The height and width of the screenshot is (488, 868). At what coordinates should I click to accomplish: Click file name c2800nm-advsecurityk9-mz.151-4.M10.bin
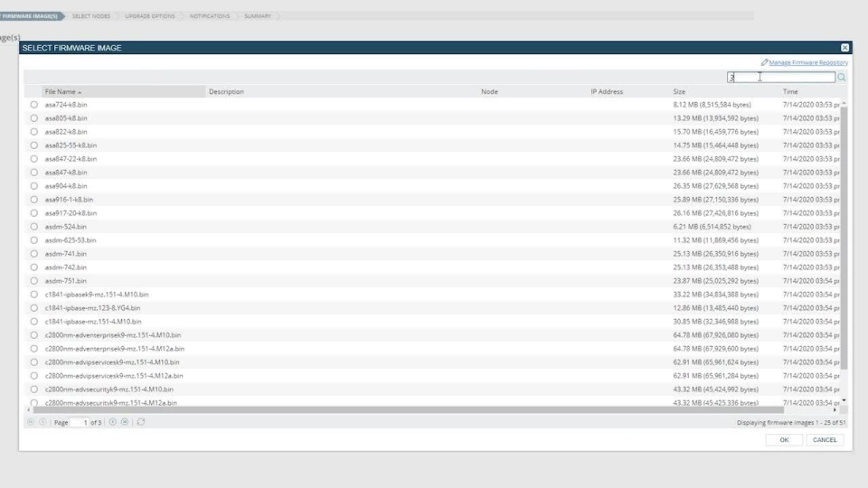(109, 389)
